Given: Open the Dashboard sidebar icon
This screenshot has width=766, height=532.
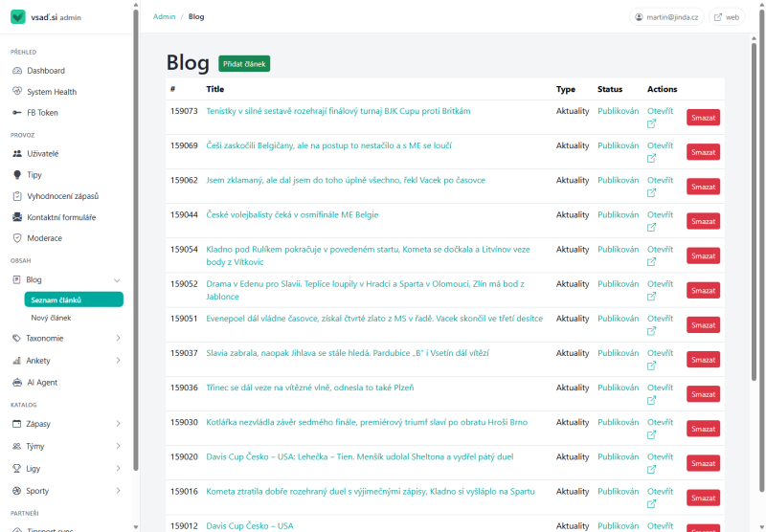Looking at the screenshot, I should pyautogui.click(x=17, y=71).
